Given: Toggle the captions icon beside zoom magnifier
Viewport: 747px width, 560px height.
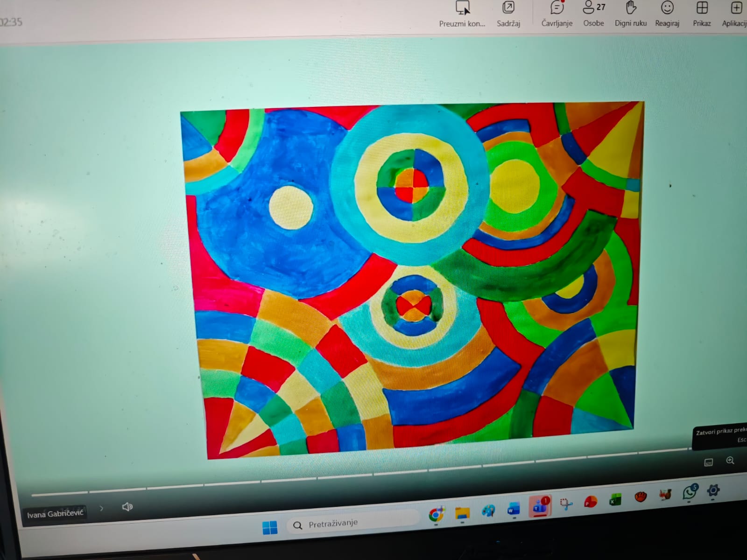Looking at the screenshot, I should [x=708, y=462].
